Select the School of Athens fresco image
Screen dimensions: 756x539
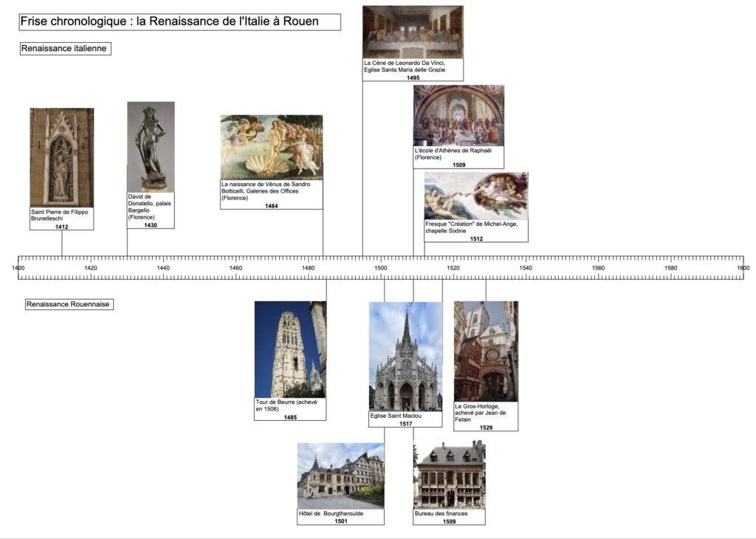(458, 116)
